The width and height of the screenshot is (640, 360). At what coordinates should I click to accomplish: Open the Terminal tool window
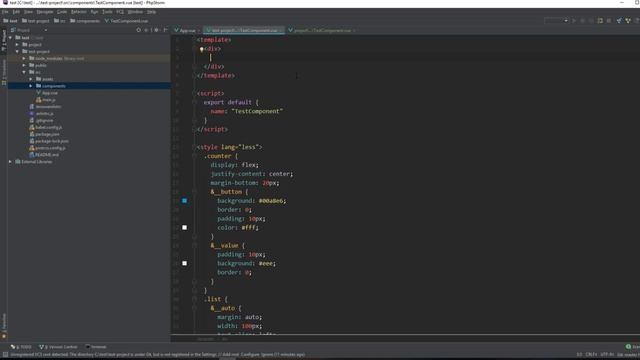(96, 347)
